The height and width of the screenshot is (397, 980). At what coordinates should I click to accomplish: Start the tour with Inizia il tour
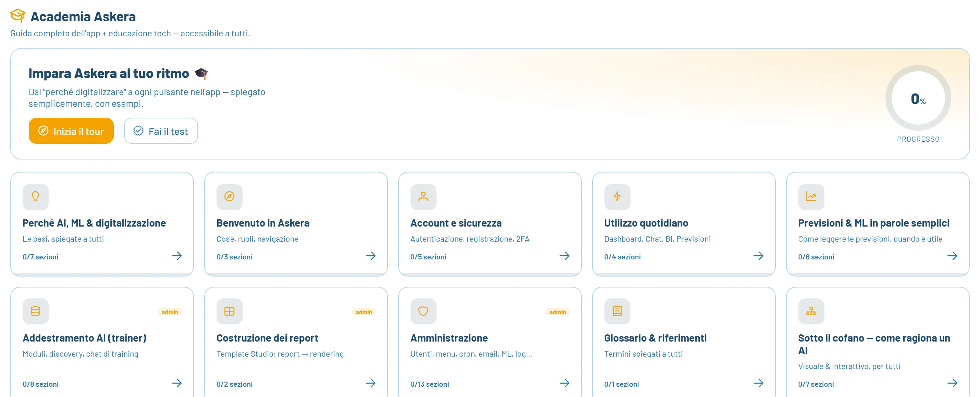pos(71,131)
